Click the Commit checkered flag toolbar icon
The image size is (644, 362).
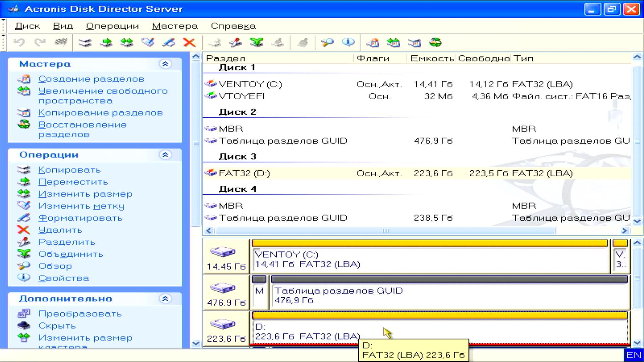(61, 43)
